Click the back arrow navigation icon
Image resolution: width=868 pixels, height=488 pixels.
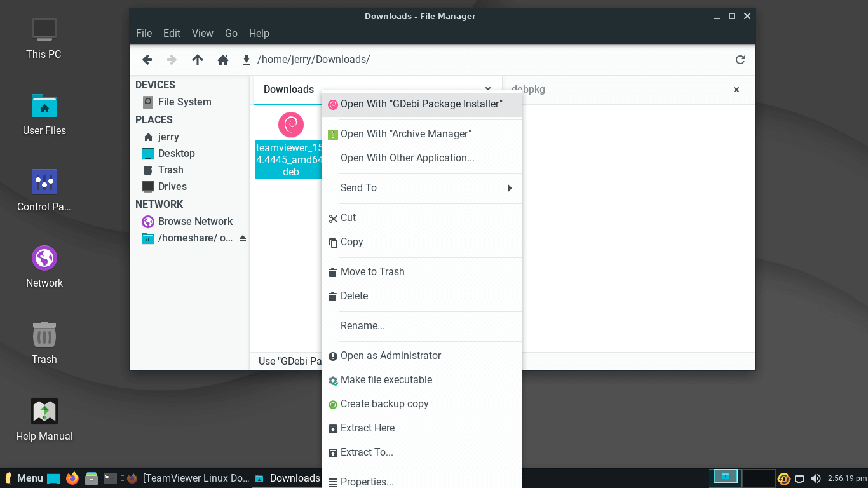pos(147,60)
